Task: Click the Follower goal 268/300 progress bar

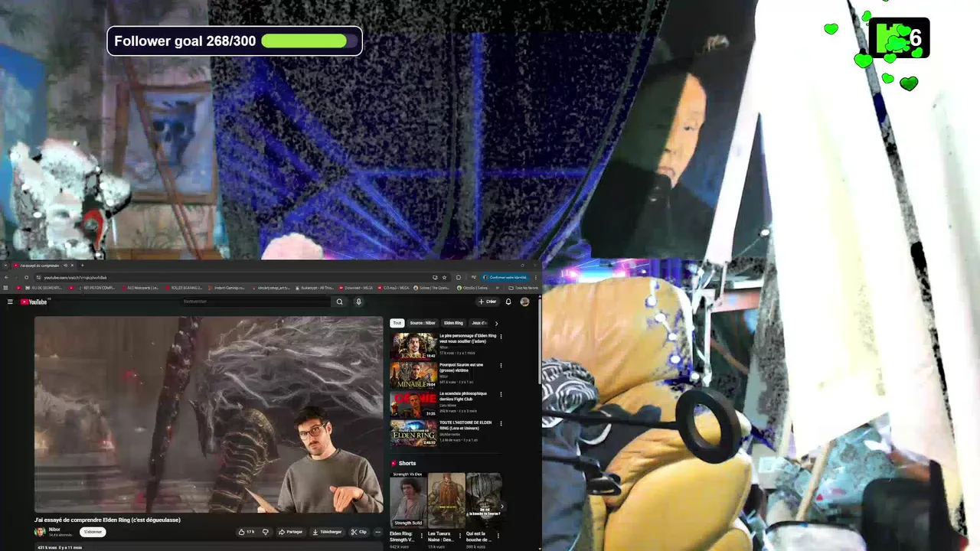Action: pos(234,41)
